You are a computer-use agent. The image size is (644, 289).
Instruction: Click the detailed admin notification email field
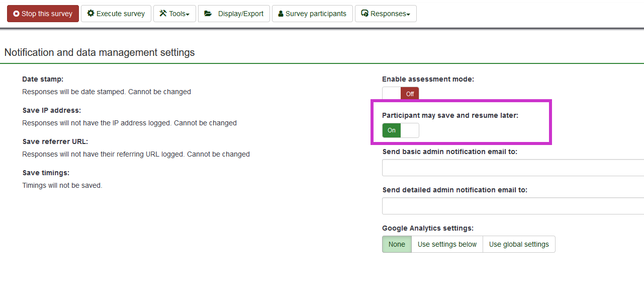point(513,206)
